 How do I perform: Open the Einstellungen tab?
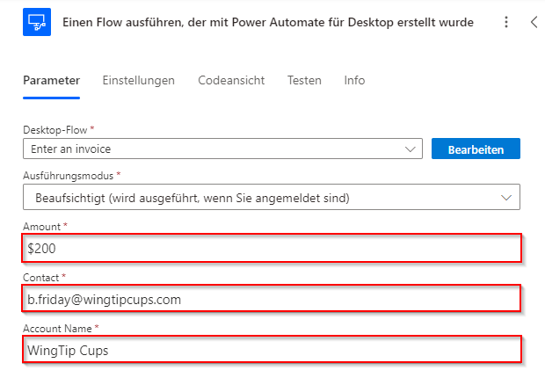(138, 80)
